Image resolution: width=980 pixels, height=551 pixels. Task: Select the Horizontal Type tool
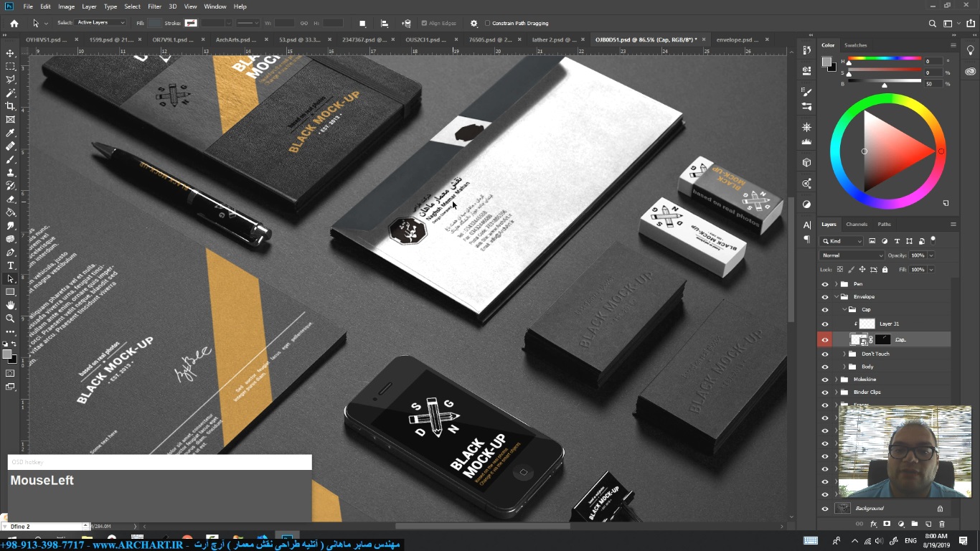click(x=11, y=265)
